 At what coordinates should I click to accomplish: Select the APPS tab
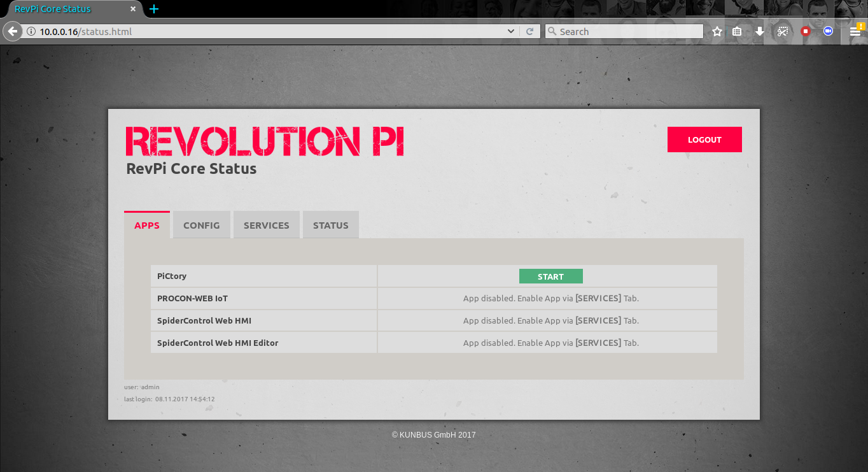click(x=147, y=224)
